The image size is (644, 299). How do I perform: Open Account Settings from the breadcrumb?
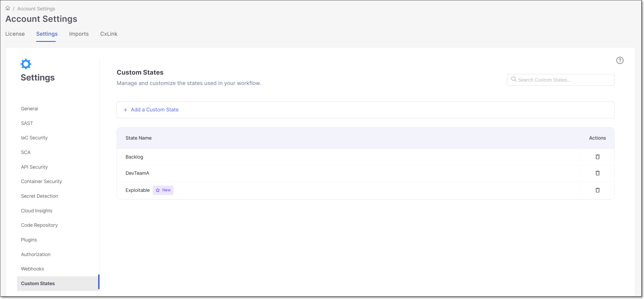pyautogui.click(x=36, y=9)
